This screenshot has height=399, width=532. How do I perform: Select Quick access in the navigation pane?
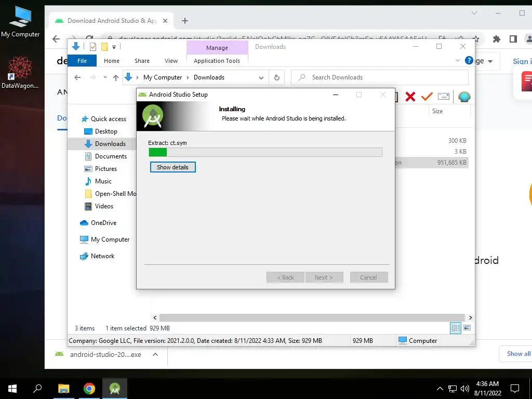104,119
